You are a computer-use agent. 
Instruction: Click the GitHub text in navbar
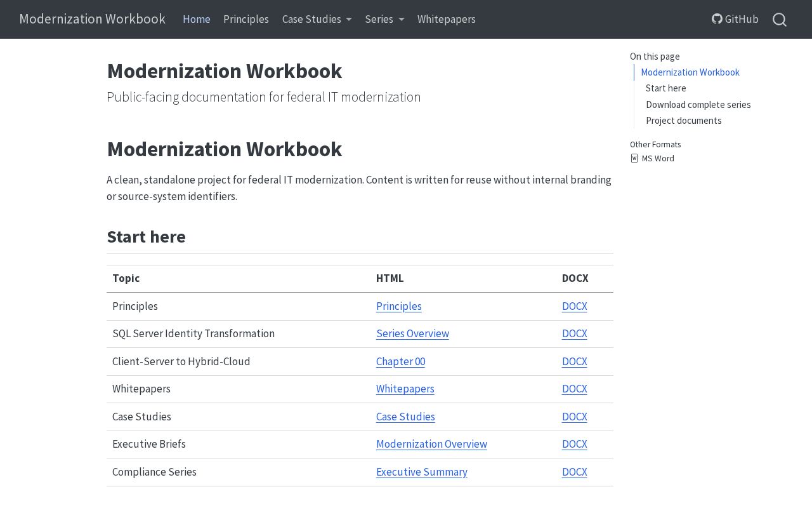coord(742,19)
